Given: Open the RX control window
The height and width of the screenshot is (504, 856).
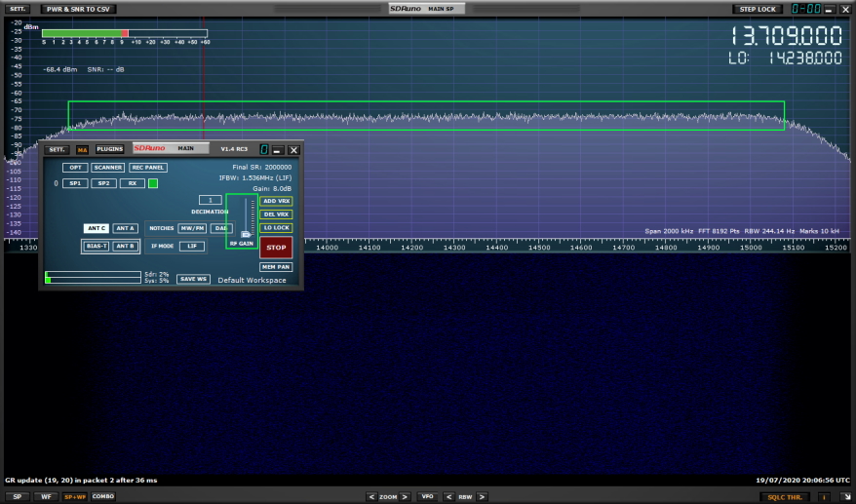Looking at the screenshot, I should [133, 183].
